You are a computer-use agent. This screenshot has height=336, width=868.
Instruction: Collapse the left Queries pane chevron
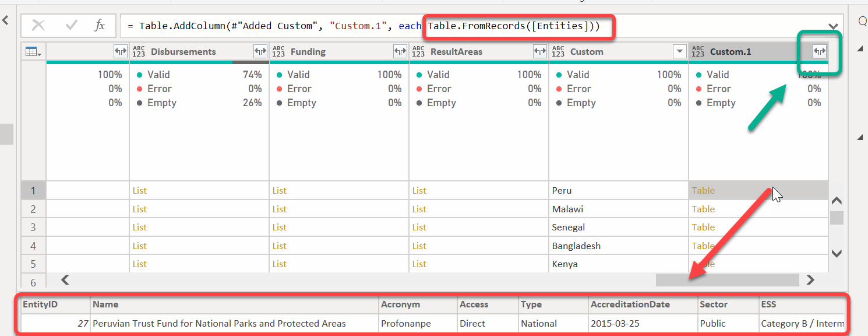point(6,21)
